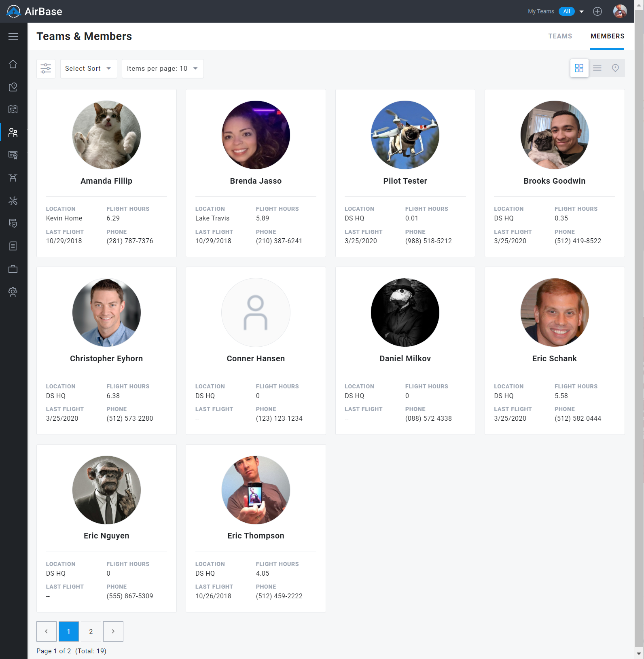Click the scrollbar down arrow
The image size is (644, 659).
click(x=639, y=654)
